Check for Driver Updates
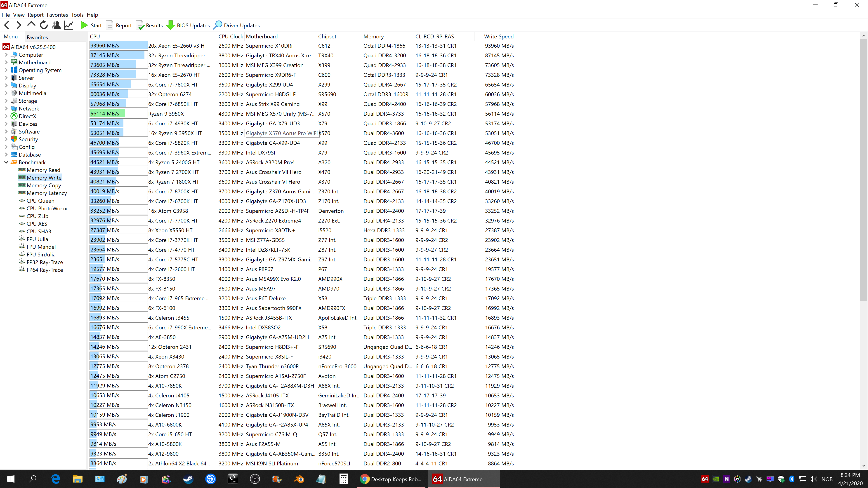Image resolution: width=868 pixels, height=488 pixels. 237,25
